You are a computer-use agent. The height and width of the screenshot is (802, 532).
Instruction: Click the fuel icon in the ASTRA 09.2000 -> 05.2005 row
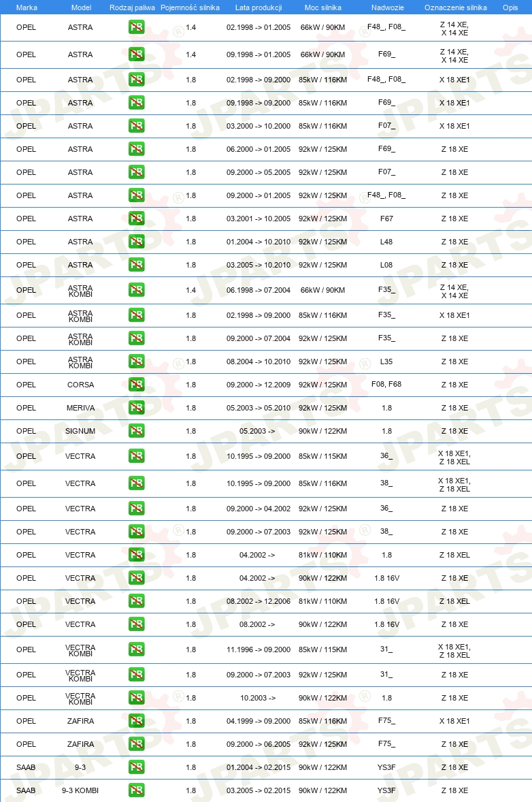click(137, 172)
